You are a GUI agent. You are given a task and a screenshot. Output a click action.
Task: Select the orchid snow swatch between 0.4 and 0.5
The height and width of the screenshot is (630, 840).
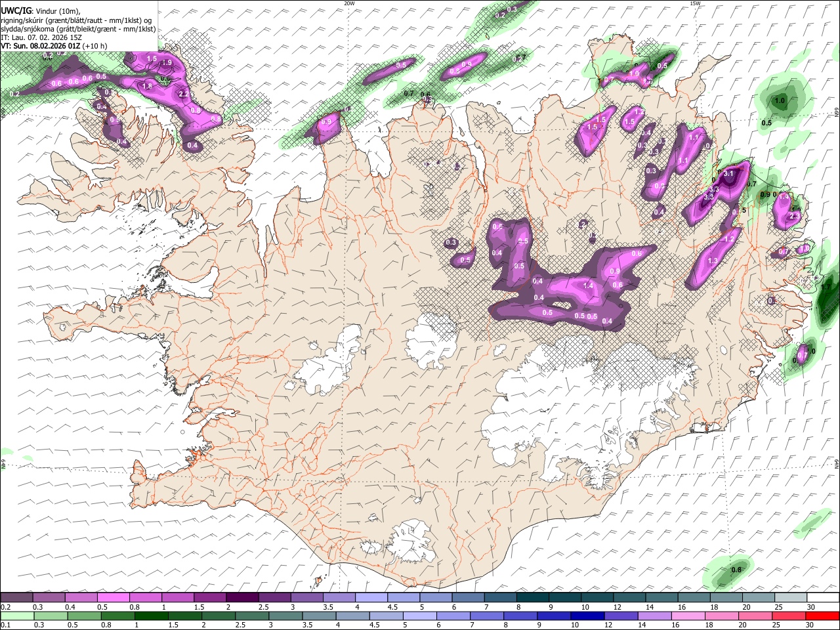81,598
